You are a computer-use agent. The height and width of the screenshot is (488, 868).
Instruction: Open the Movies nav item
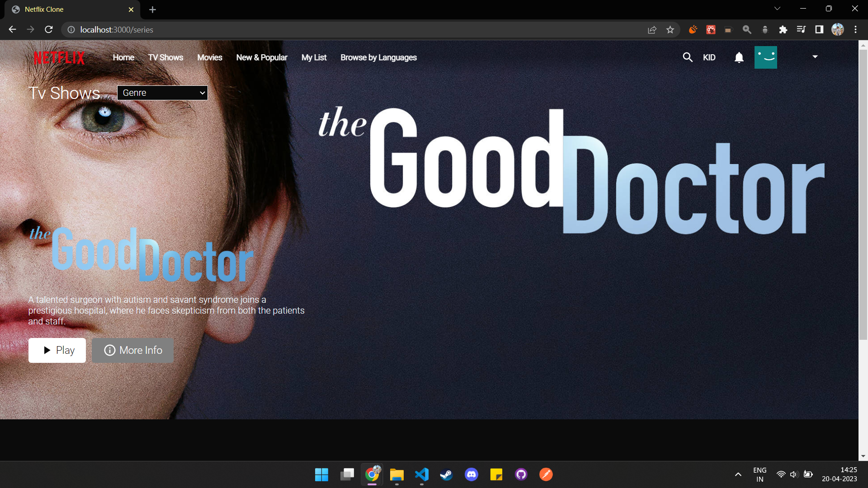pos(210,57)
